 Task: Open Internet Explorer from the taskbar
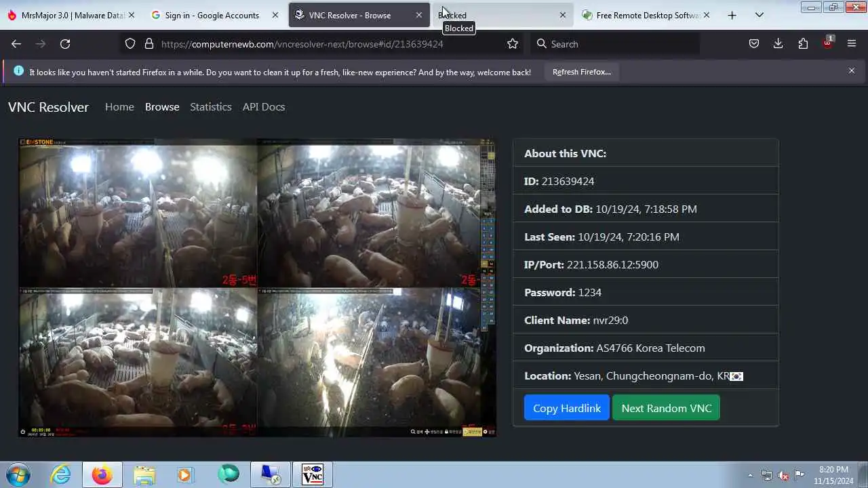click(61, 474)
